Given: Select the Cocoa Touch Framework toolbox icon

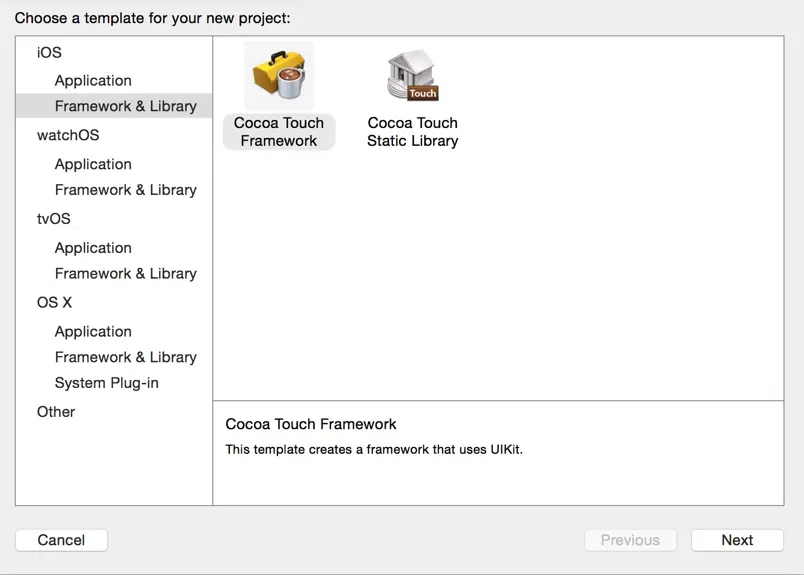Looking at the screenshot, I should [x=279, y=76].
